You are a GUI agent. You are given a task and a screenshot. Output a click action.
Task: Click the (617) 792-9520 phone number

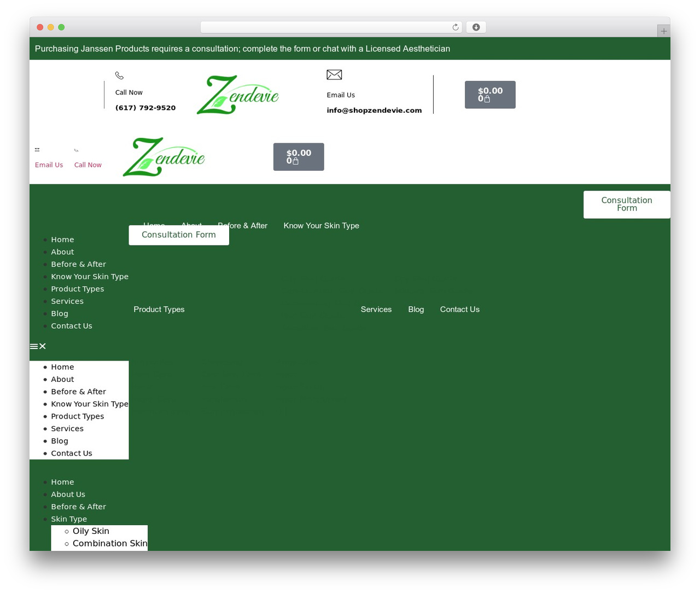[145, 108]
